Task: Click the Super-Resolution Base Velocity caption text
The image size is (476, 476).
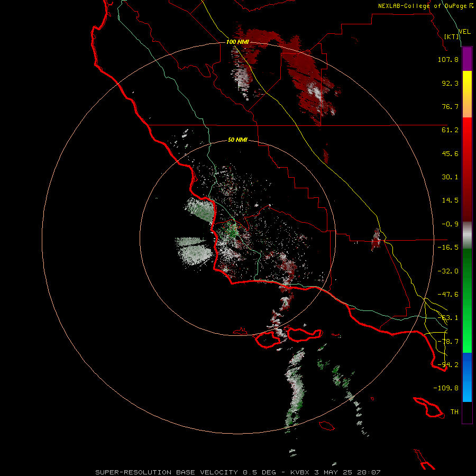Action: pos(238,472)
